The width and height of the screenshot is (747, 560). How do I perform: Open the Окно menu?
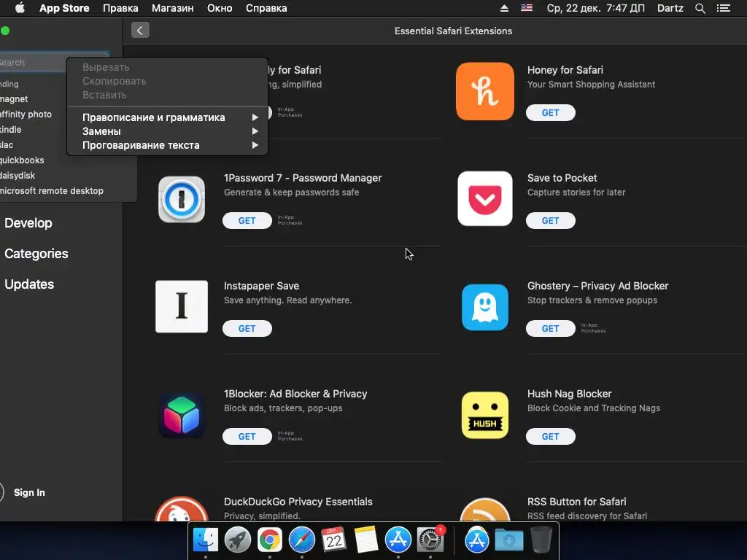(x=220, y=8)
